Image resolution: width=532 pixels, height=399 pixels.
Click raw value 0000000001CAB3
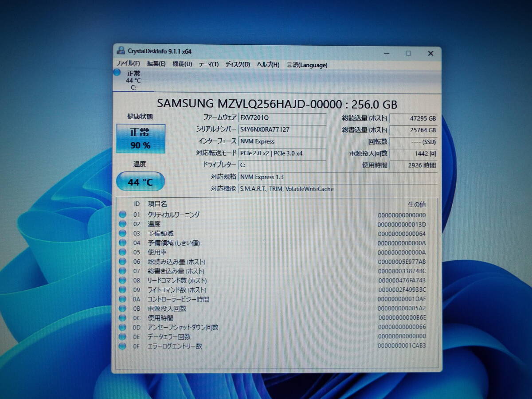402,346
